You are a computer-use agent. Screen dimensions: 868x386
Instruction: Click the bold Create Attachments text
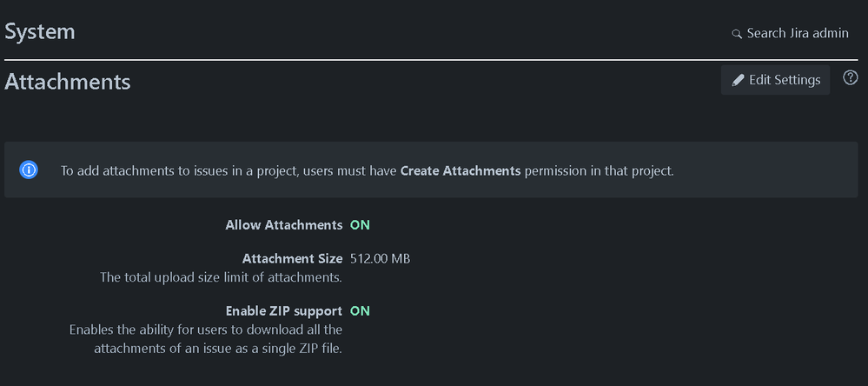tap(460, 170)
